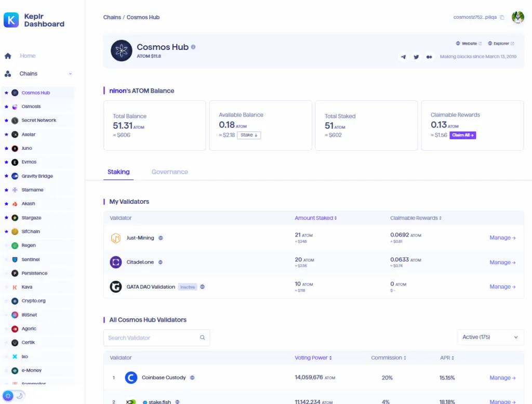Click the Search Validator input field
This screenshot has height=404, width=532.
point(156,338)
